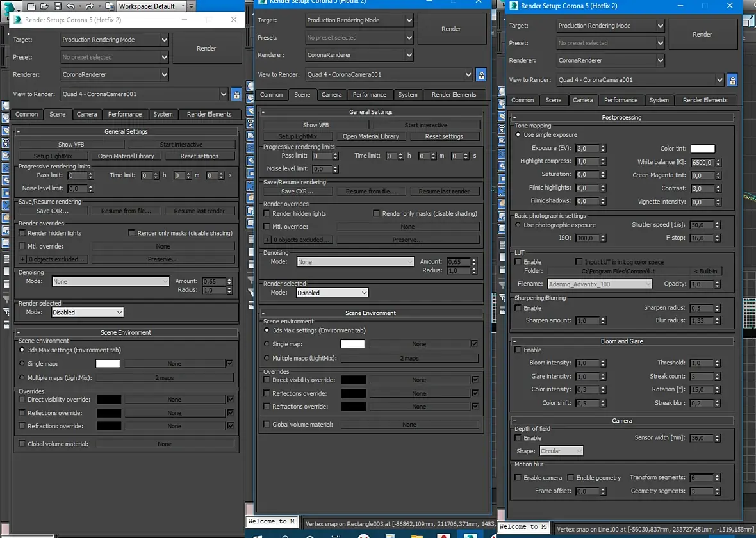This screenshot has width=756, height=538.
Task: Enable the Bloom and Glare checkbox
Action: pos(518,350)
